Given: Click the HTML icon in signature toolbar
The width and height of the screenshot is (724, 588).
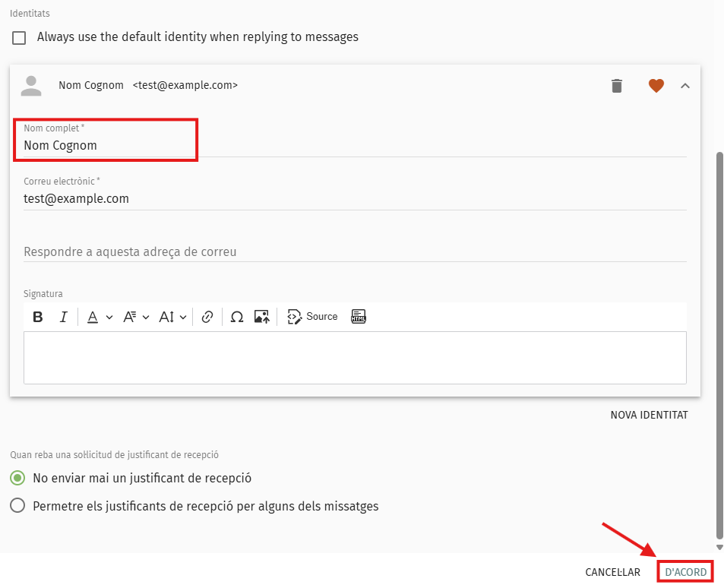Looking at the screenshot, I should [x=359, y=317].
